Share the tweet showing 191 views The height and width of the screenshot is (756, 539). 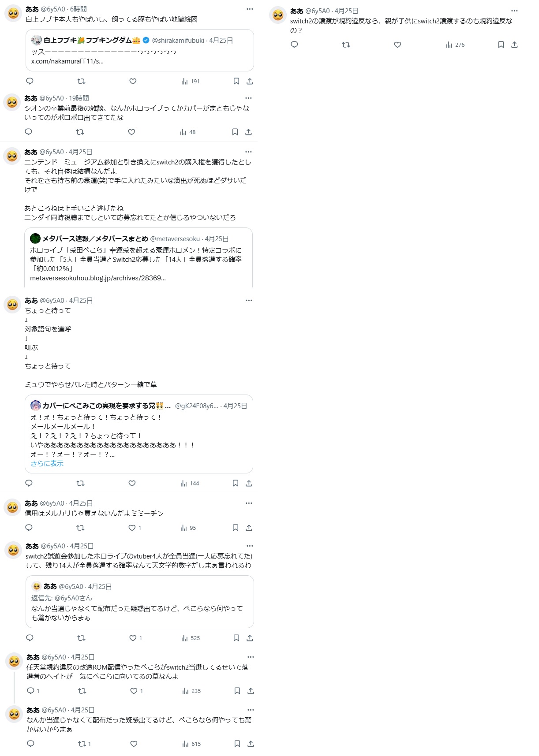tap(250, 81)
